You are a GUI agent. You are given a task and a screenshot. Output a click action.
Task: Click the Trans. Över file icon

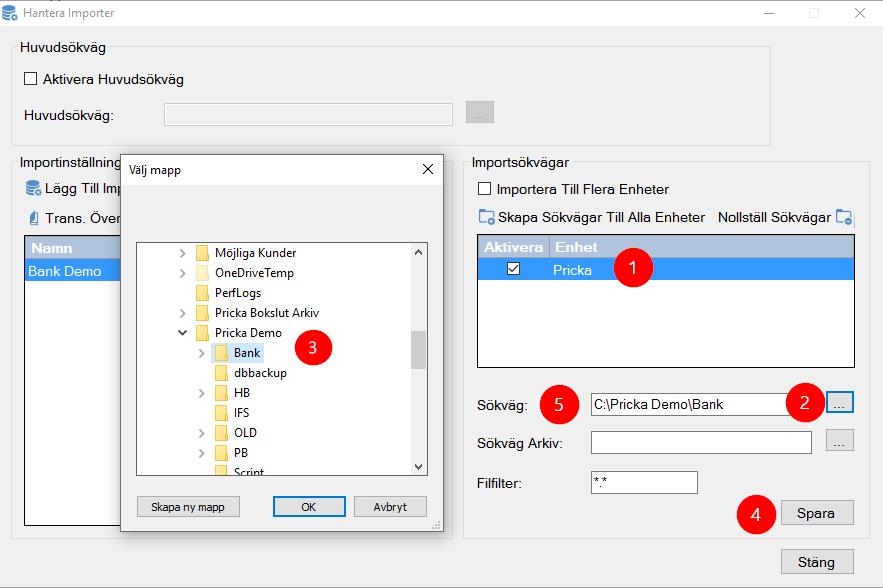34,218
